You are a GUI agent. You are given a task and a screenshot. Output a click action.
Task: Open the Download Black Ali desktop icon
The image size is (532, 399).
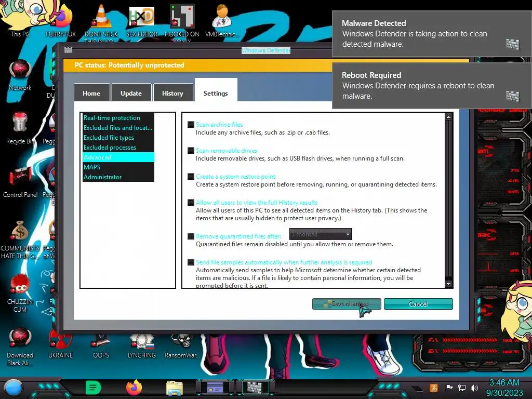click(20, 346)
